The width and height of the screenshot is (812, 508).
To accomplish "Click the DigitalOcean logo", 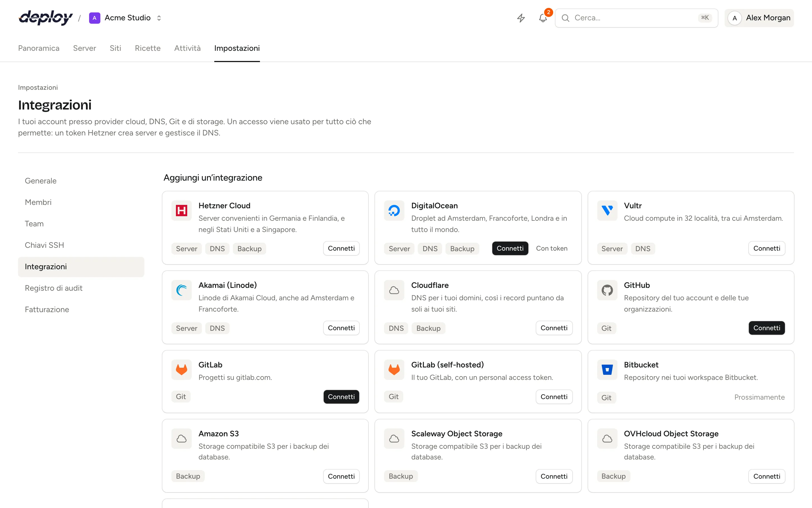I will click(x=394, y=211).
